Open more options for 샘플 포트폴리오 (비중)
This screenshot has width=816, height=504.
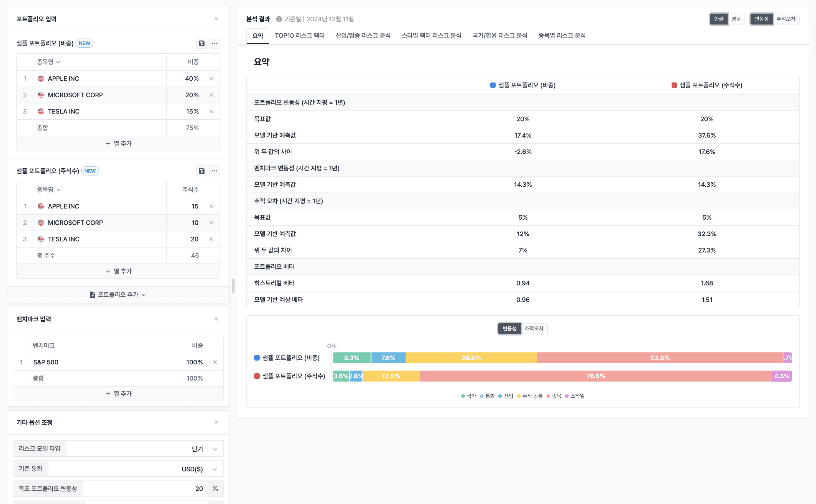[215, 43]
